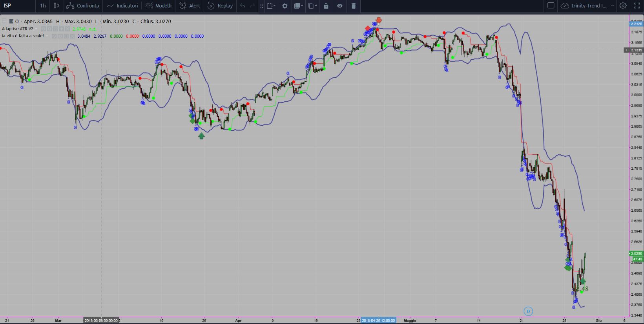The height and width of the screenshot is (324, 644).
Task: Enter fullscreen mode
Action: (637, 5)
